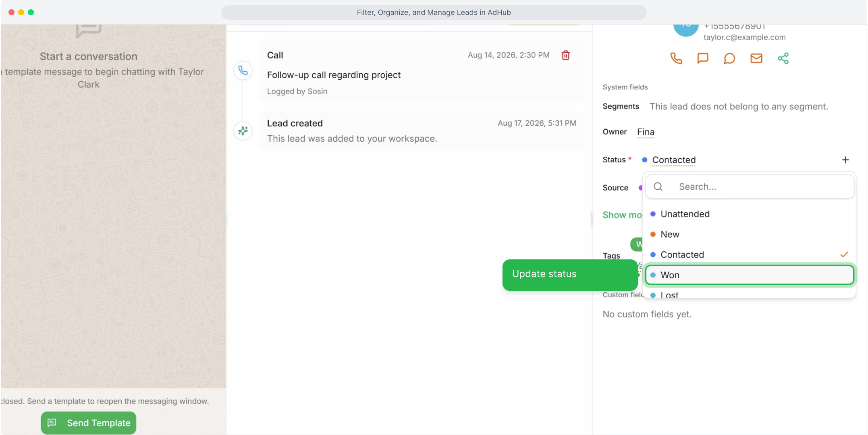Focus the status Search field
Screen dimensions: 868x435
coord(750,186)
